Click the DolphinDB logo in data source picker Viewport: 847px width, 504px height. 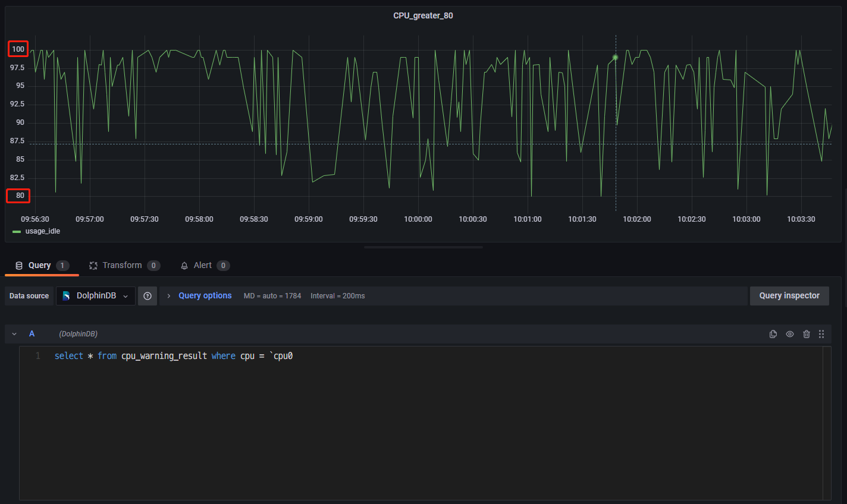point(67,296)
